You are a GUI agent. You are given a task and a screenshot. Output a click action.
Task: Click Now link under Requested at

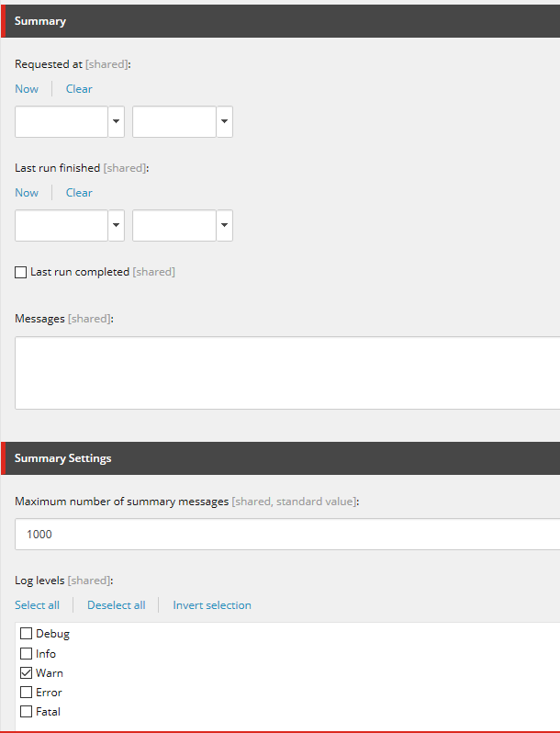point(27,89)
